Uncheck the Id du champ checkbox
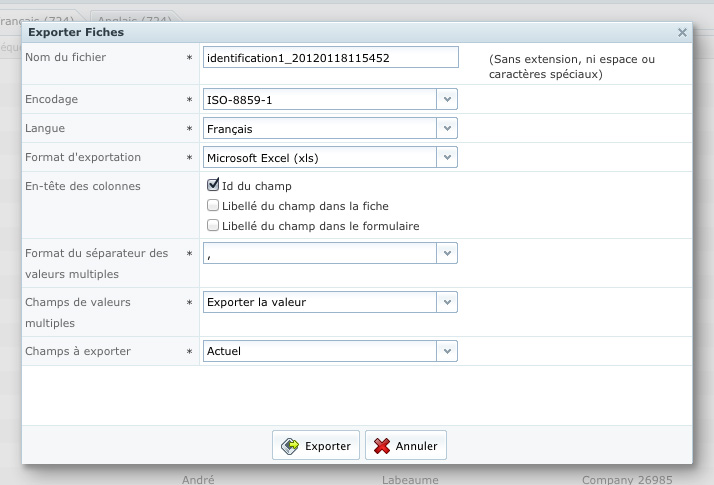The height and width of the screenshot is (485, 714). (212, 185)
